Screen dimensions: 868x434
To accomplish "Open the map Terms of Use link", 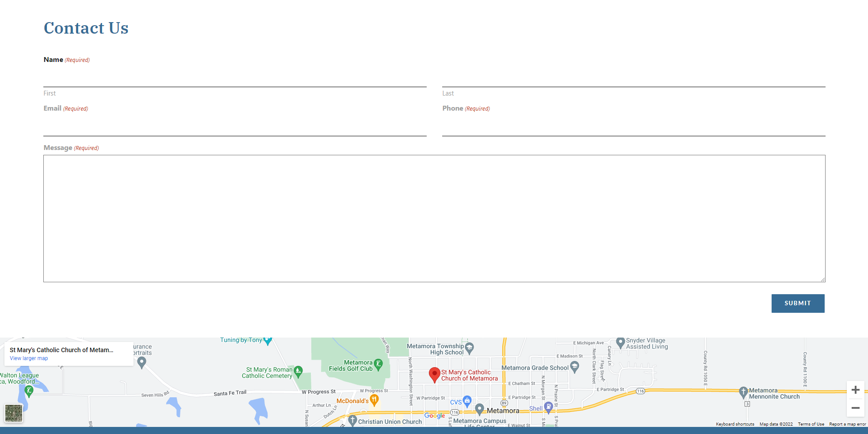I will [x=811, y=424].
